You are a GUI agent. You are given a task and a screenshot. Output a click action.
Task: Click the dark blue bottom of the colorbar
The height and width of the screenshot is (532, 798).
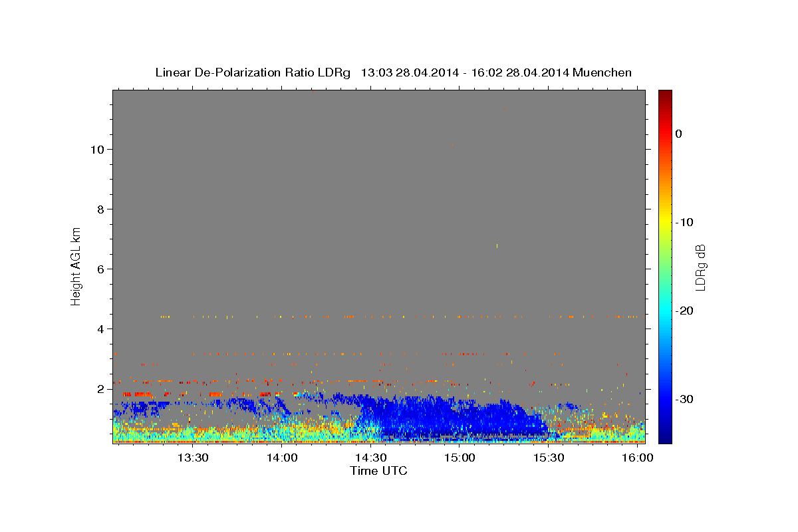point(665,436)
